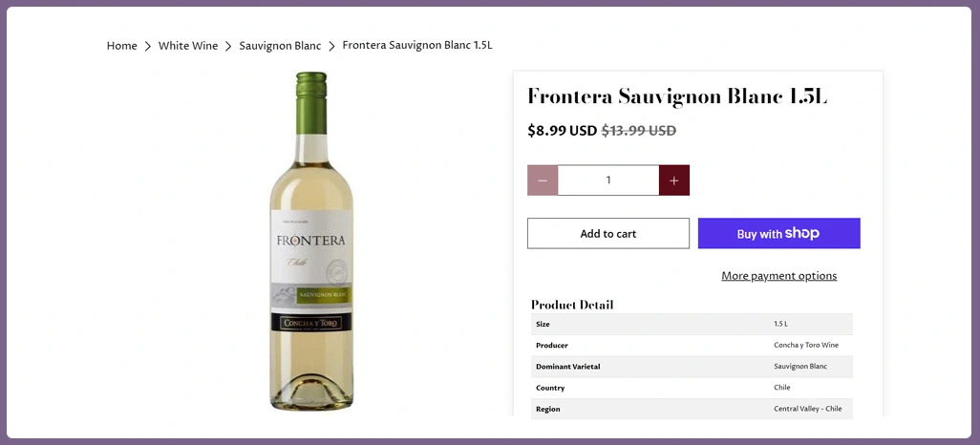The height and width of the screenshot is (445, 980).
Task: Click the Producer row in product details
Action: pos(692,345)
